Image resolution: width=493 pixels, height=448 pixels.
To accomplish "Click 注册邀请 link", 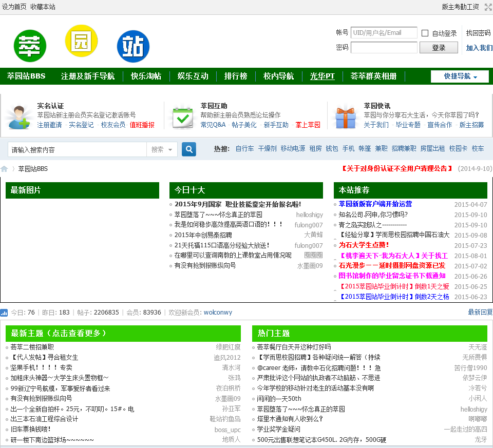I will click(49, 125).
